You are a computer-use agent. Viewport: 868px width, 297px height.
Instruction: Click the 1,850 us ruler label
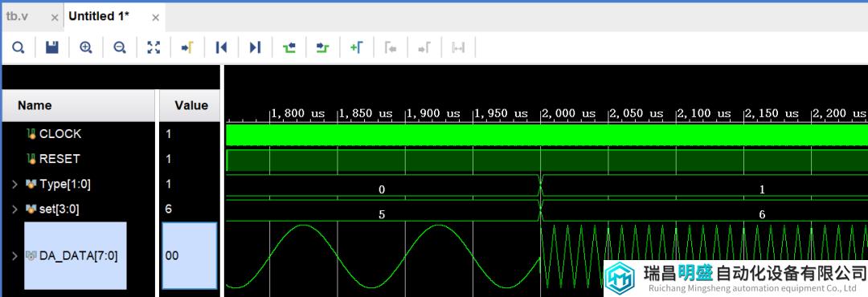click(x=366, y=113)
